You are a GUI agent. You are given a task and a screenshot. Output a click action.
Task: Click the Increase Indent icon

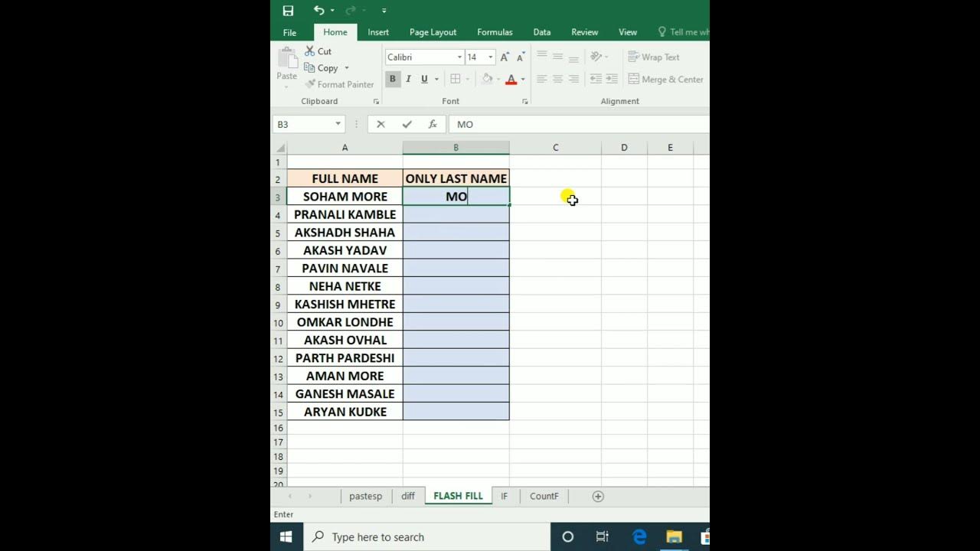click(612, 79)
